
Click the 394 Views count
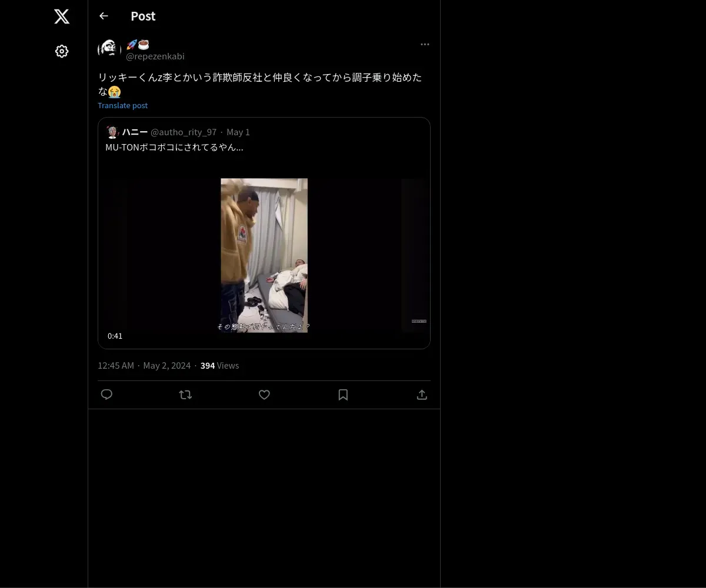219,365
